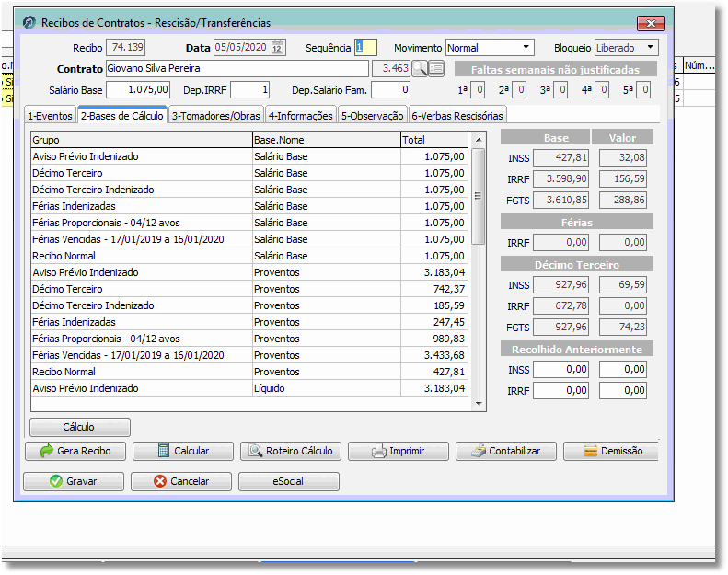Open Roteiro Cálculo

[291, 451]
